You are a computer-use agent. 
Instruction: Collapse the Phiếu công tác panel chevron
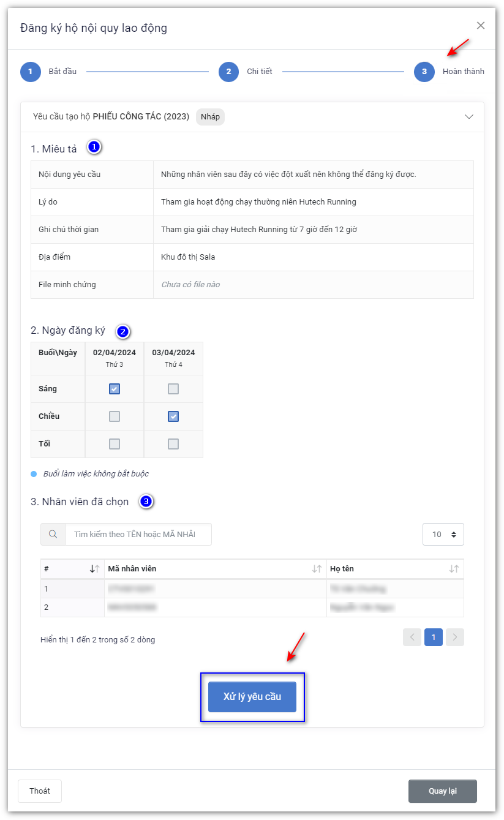[470, 117]
